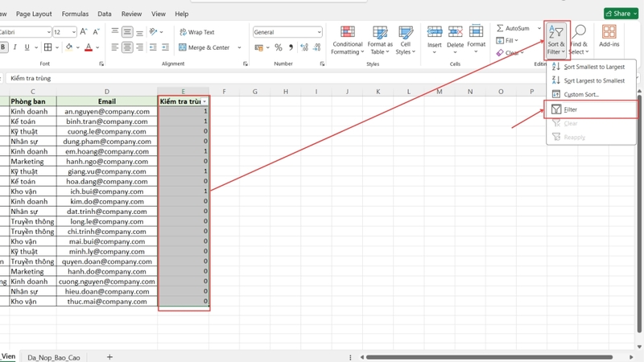The width and height of the screenshot is (644, 362).
Task: Middle align the cell contents
Action: (127, 31)
